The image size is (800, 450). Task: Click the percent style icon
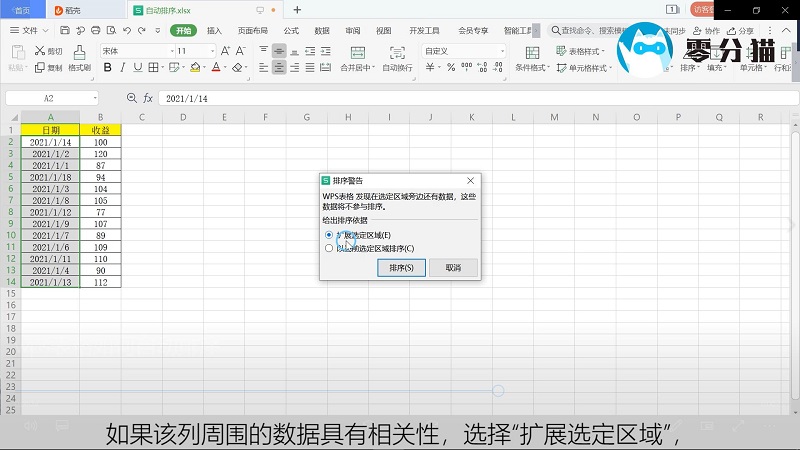click(x=451, y=68)
